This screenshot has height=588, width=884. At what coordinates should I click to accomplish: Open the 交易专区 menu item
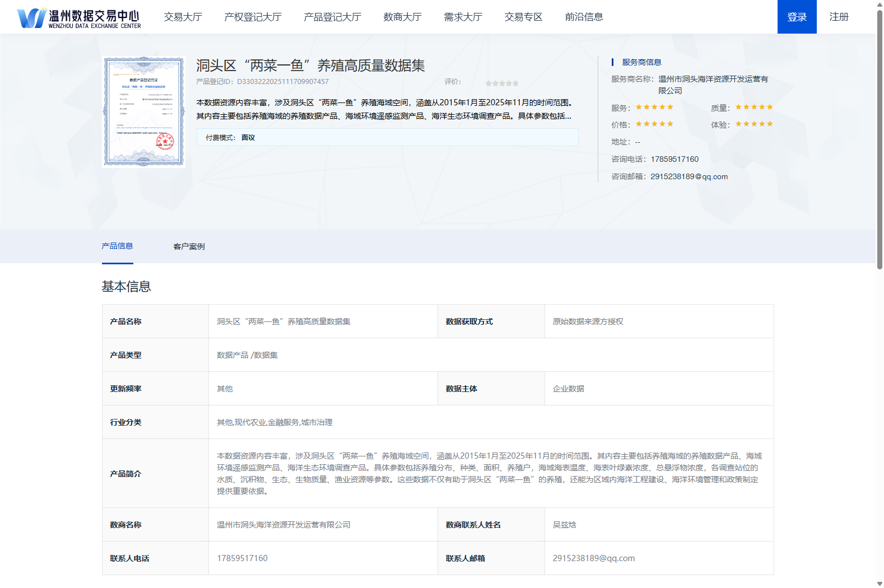point(523,17)
